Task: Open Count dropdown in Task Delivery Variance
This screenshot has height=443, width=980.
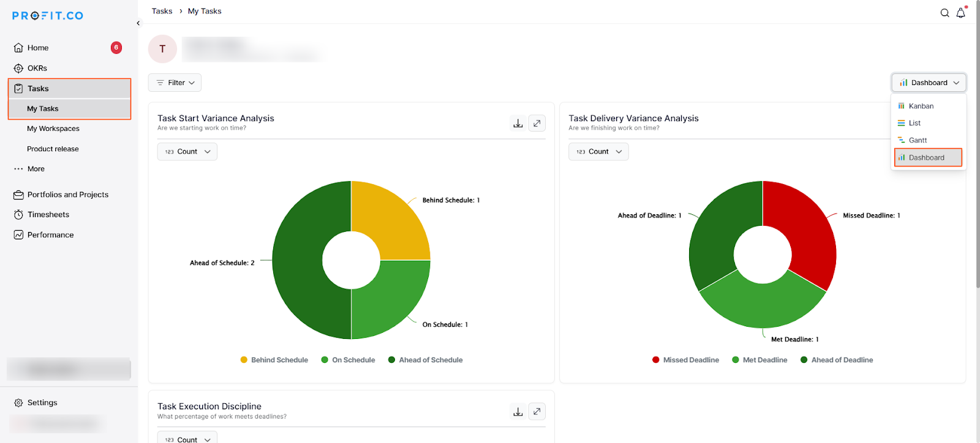Action: point(598,152)
